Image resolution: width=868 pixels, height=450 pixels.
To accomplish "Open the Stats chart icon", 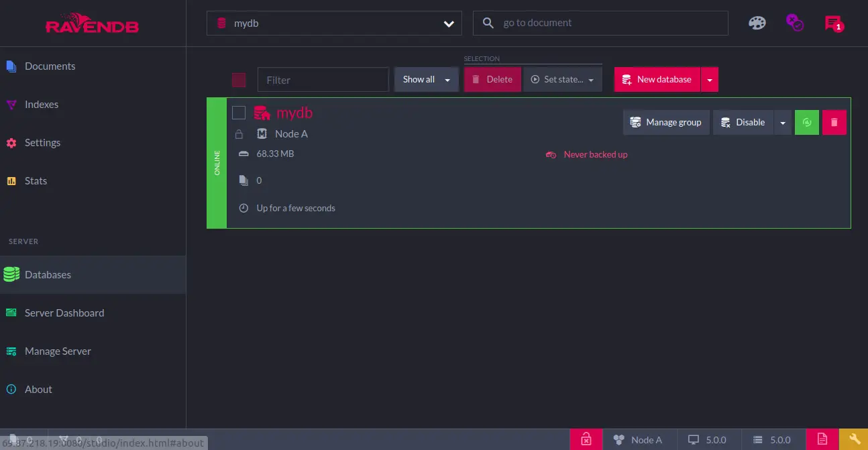I will [x=11, y=181].
